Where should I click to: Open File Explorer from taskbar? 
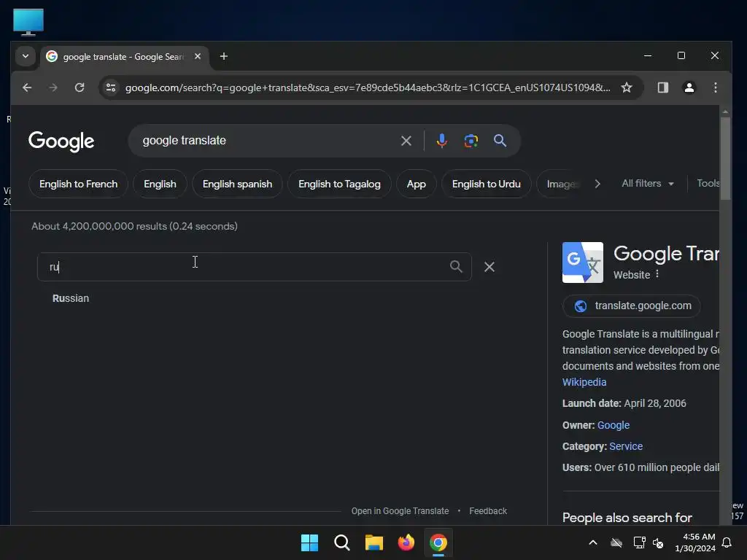point(374,542)
